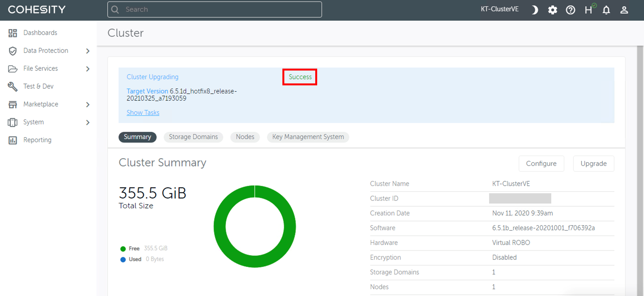Screen dimensions: 644x296
Task: Expand Data Protection submenu chevron
Action: (88, 51)
